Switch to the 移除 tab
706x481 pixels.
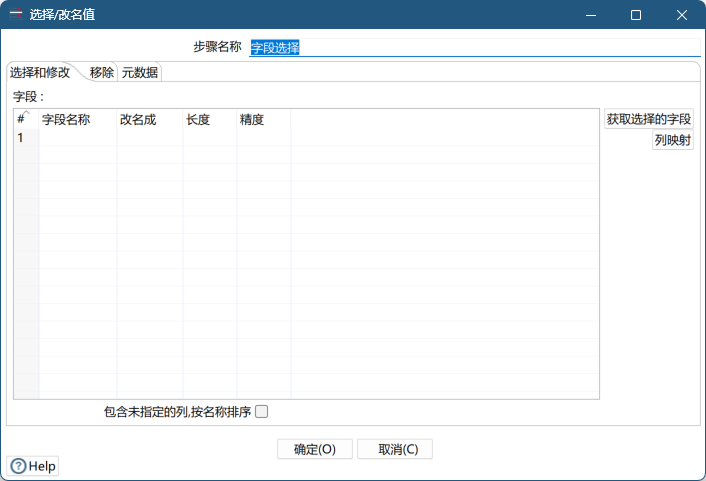(101, 72)
